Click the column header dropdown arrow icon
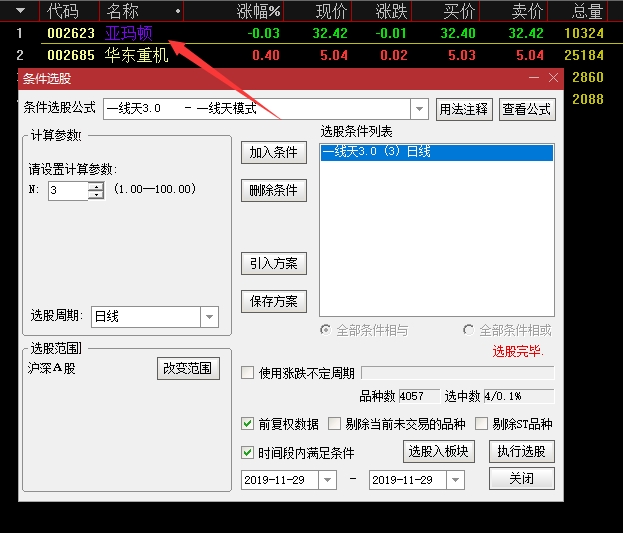The width and height of the screenshot is (623, 533). (20, 12)
